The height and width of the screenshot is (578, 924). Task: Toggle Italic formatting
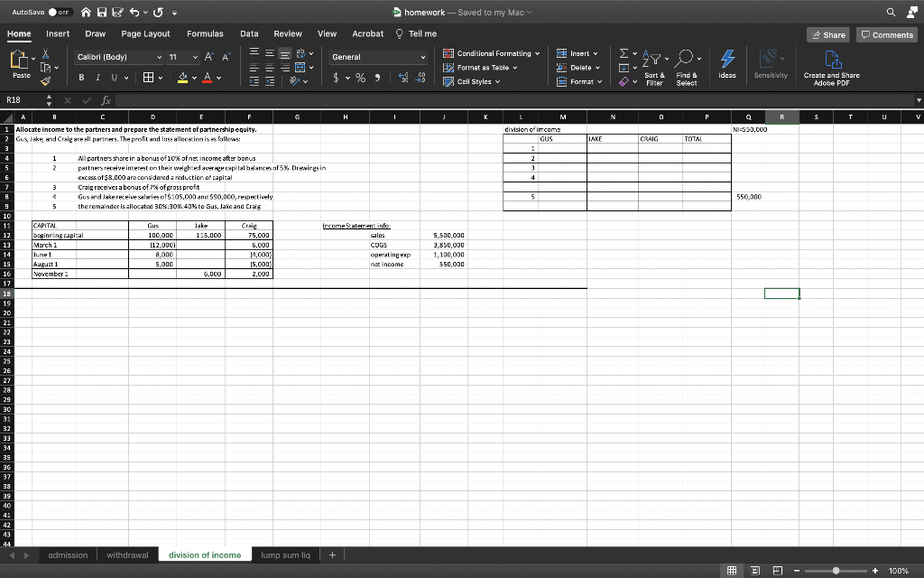pos(97,78)
